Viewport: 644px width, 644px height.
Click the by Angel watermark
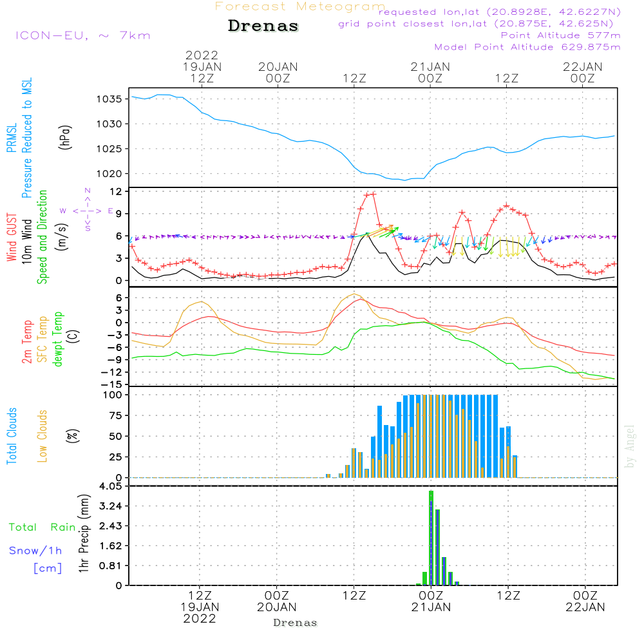[630, 446]
